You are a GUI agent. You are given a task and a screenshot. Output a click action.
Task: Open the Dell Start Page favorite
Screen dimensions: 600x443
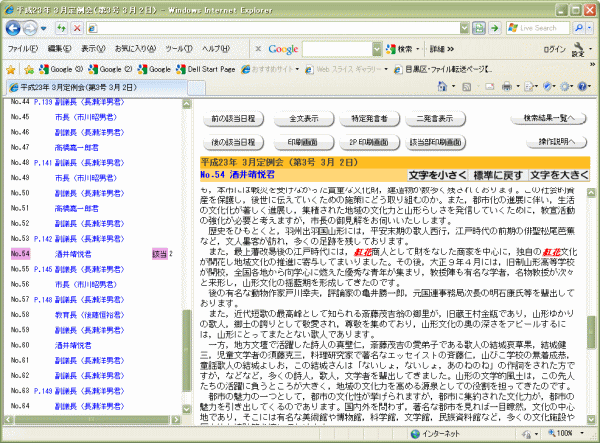tap(206, 69)
